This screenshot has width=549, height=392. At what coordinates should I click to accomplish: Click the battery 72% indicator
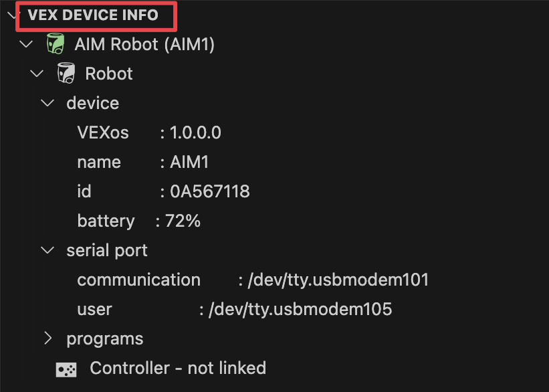[140, 220]
